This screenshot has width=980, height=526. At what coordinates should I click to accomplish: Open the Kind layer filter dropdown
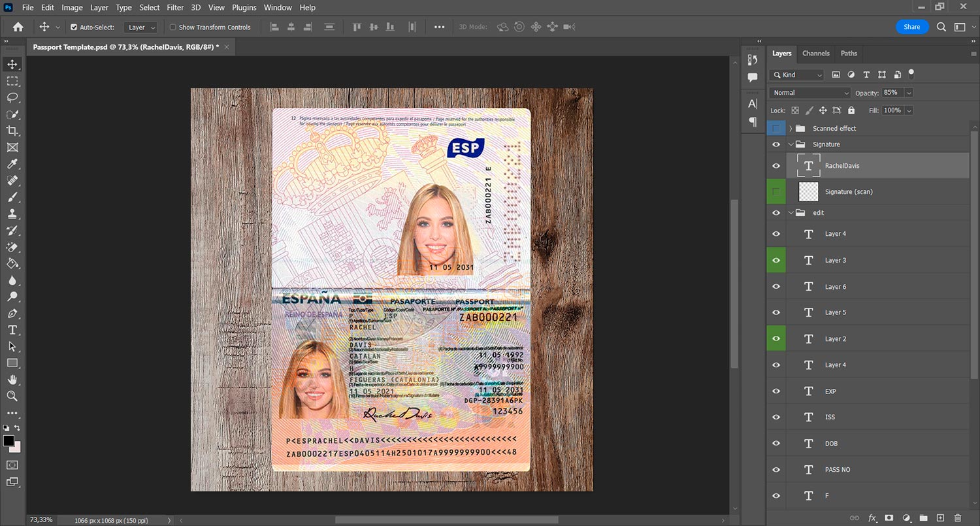[797, 75]
